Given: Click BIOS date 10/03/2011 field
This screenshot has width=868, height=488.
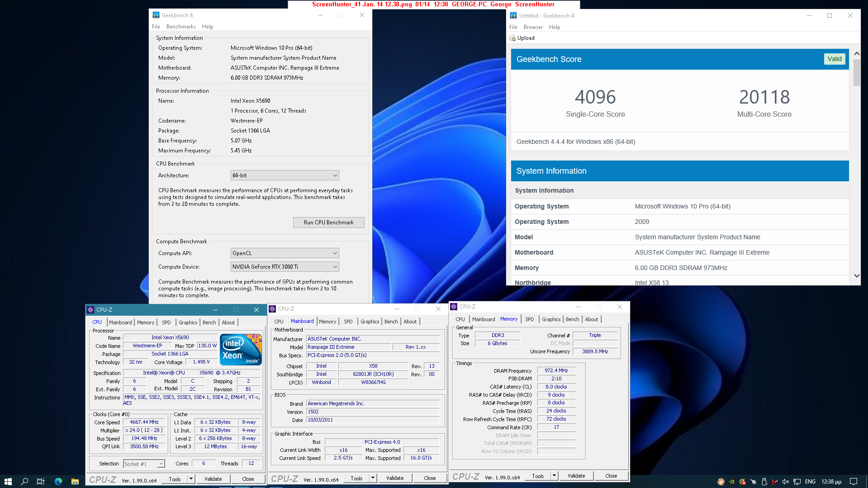Looking at the screenshot, I should [373, 420].
